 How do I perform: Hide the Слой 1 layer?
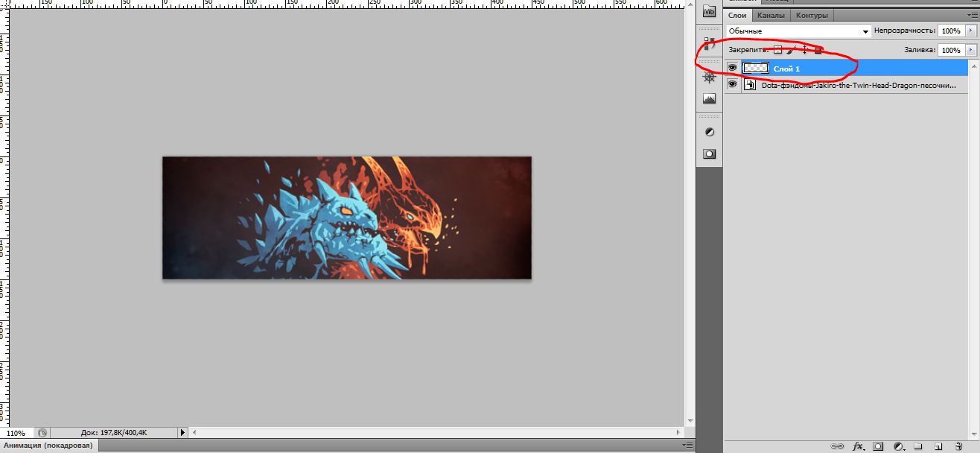(x=732, y=68)
